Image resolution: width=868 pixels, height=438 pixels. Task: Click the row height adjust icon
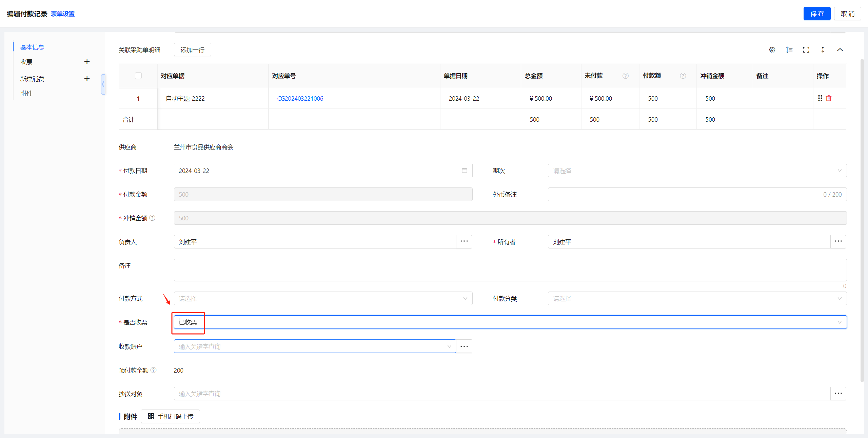tap(789, 50)
